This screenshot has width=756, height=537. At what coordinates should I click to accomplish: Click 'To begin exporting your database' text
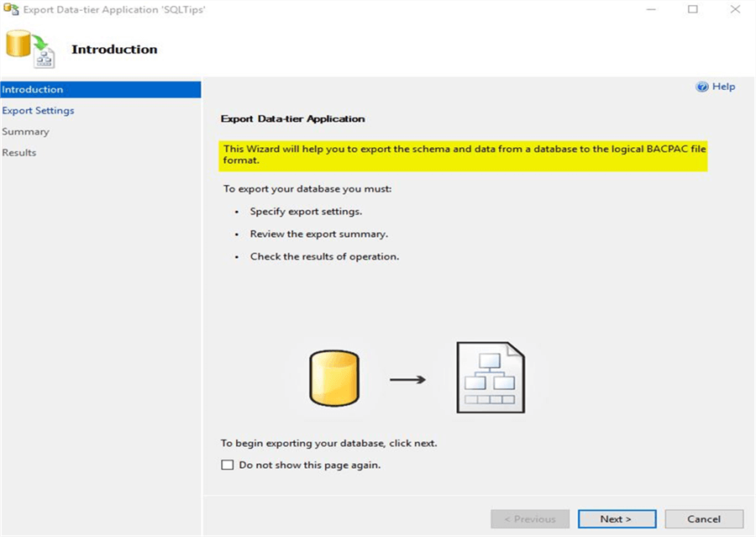pyautogui.click(x=328, y=443)
